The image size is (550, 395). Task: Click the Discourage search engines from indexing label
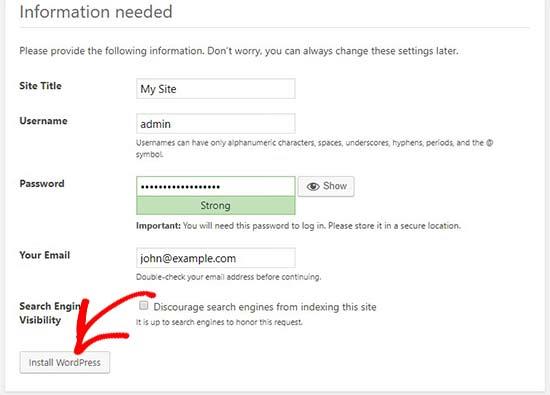265,307
